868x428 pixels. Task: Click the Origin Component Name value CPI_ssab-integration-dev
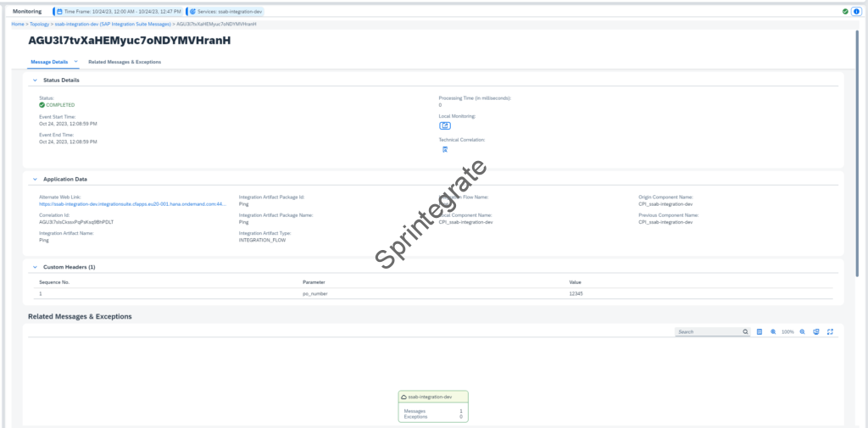point(665,203)
